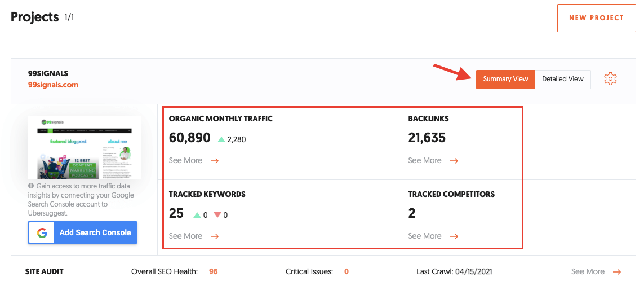Open project settings gear icon
Screen dimensions: 644x294
(610, 79)
